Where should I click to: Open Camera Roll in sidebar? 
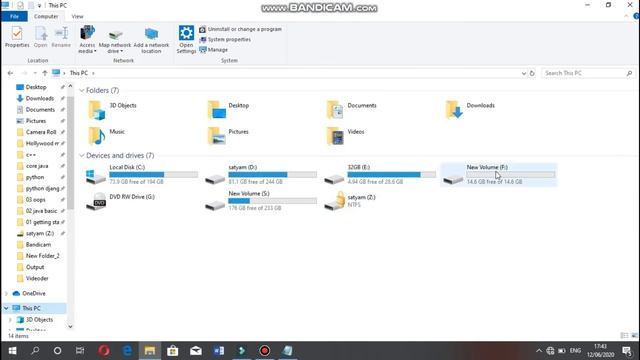(x=41, y=132)
